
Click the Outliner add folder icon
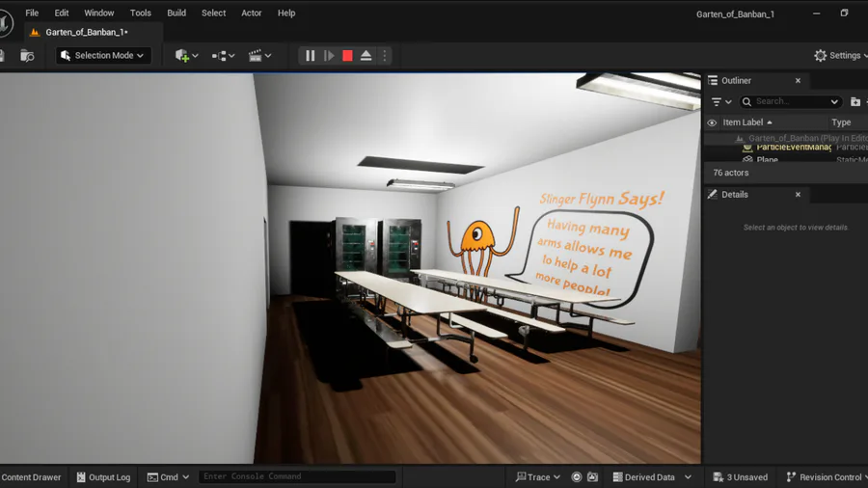coord(855,102)
